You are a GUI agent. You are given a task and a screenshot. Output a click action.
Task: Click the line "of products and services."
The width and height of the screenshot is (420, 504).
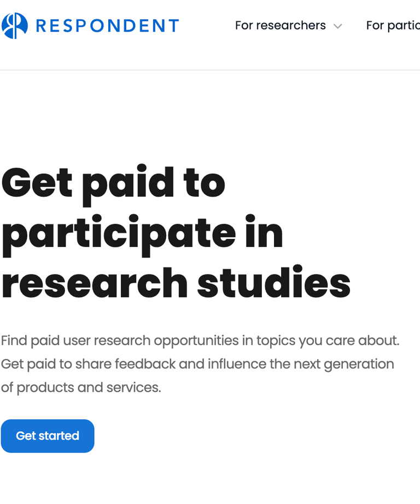click(81, 388)
